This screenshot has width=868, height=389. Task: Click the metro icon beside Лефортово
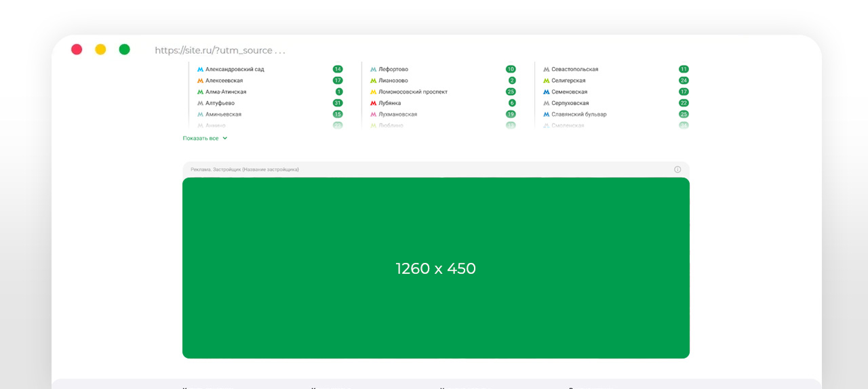coord(373,69)
